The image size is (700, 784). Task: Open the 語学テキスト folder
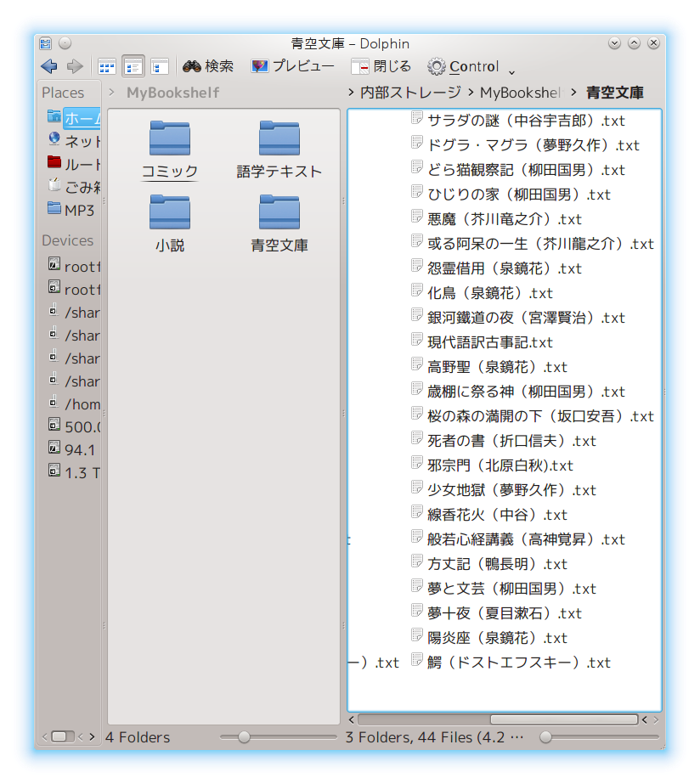(x=279, y=150)
